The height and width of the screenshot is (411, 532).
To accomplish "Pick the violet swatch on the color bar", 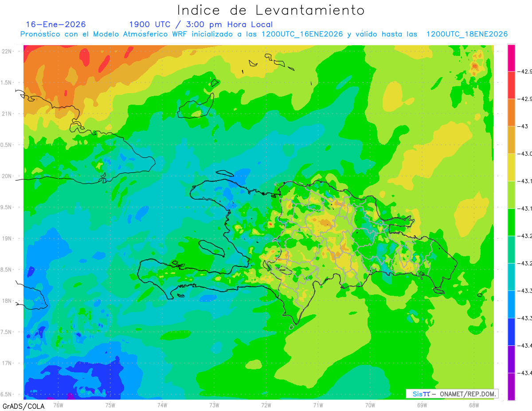I will click(511, 359).
